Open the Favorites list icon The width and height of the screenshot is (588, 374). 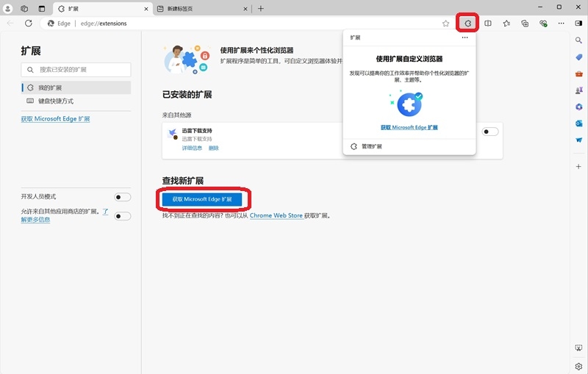coord(506,24)
